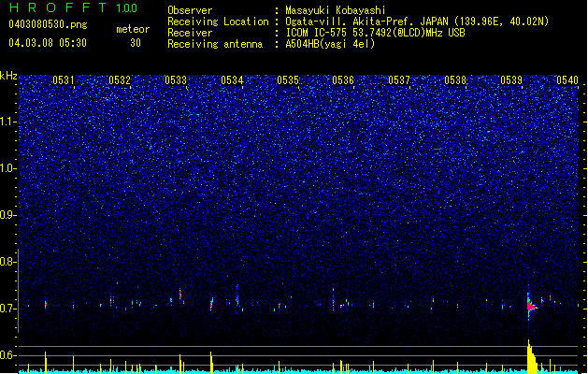Click the date stamp 04.03.08 05:30
This screenshot has width=588, height=374.
pyautogui.click(x=48, y=43)
